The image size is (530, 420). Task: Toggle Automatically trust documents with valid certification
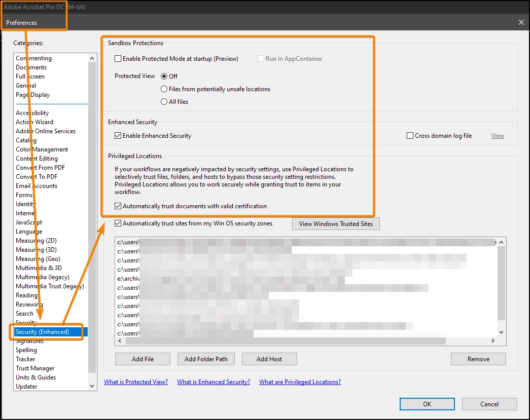(x=118, y=206)
